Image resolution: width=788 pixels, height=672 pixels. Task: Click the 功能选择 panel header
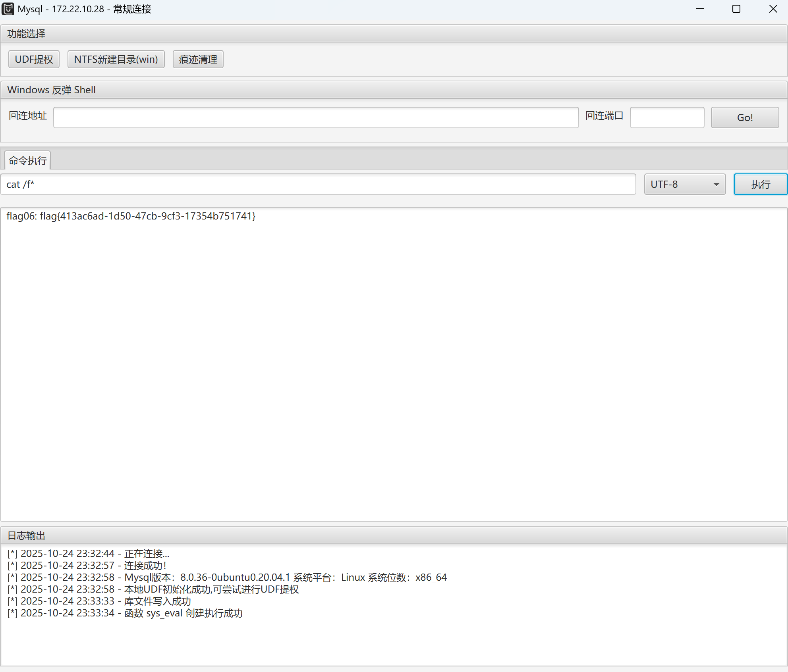click(26, 34)
